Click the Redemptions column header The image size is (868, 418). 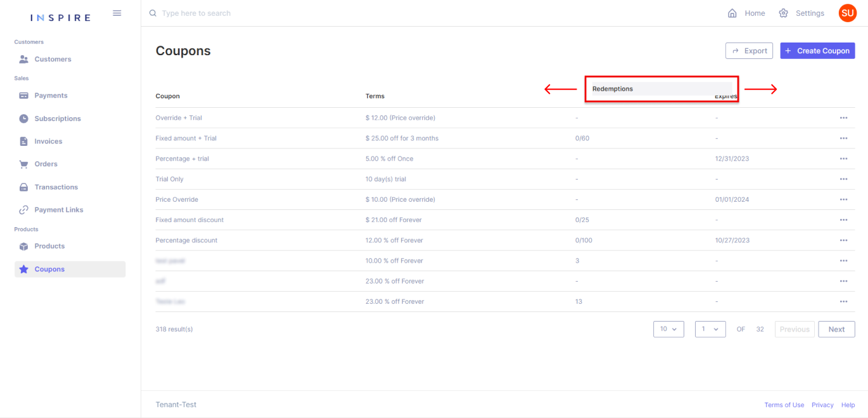tap(613, 89)
